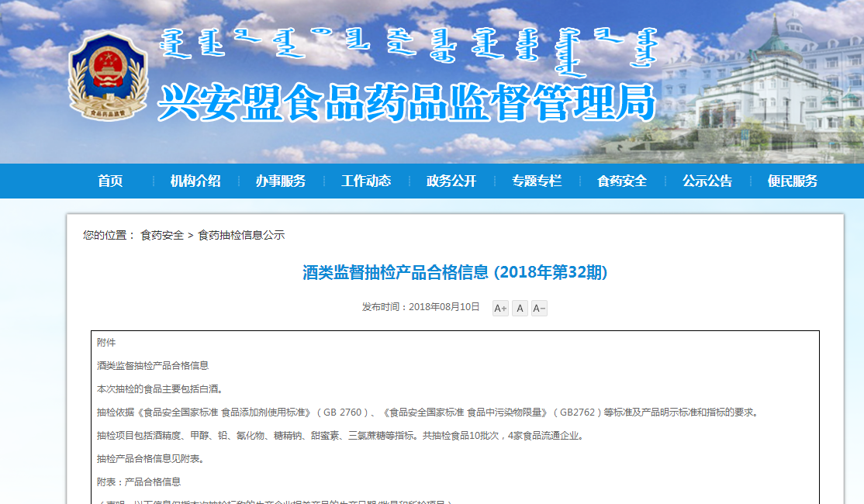Increase font size with A+ button

pyautogui.click(x=500, y=308)
